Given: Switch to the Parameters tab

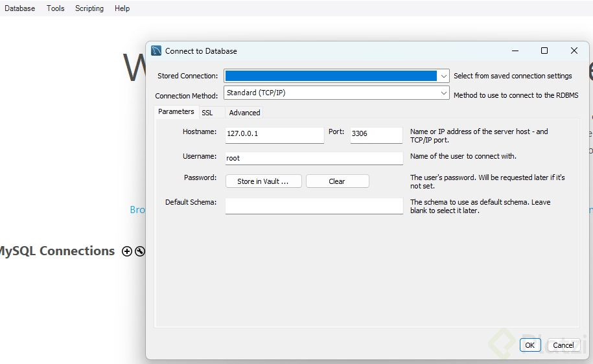Looking at the screenshot, I should (176, 112).
